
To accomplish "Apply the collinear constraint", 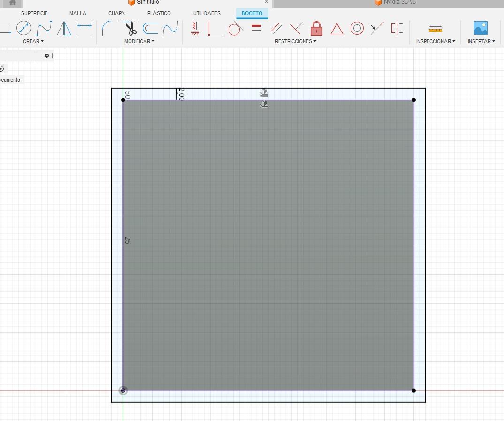I will (x=377, y=28).
